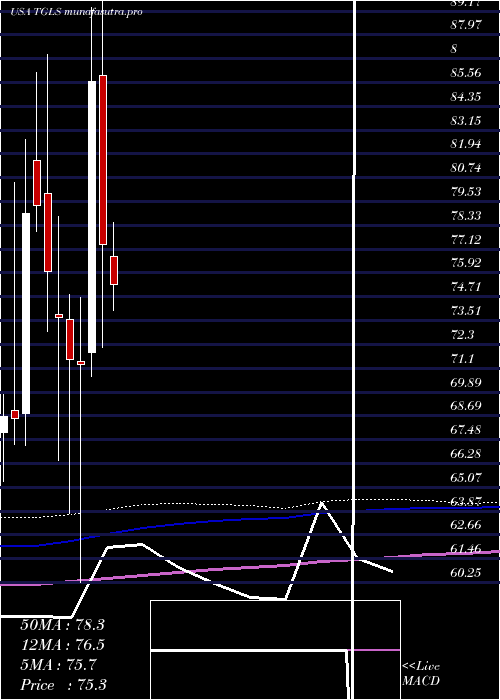Click the 'Price : 75.3' readout
This screenshot has width=500, height=700.
(x=63, y=685)
